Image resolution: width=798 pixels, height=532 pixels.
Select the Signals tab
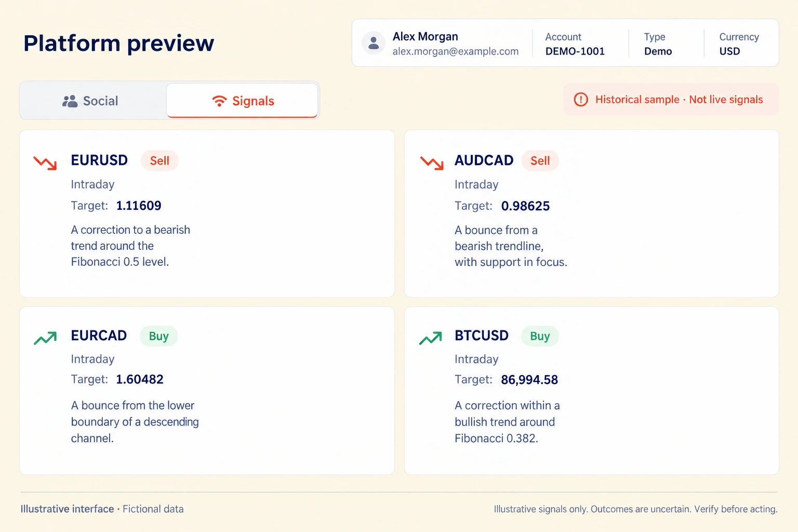click(242, 101)
